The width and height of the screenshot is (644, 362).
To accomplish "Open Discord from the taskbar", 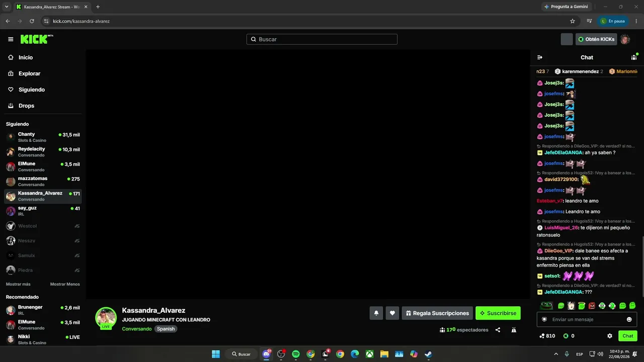I will pyautogui.click(x=266, y=354).
